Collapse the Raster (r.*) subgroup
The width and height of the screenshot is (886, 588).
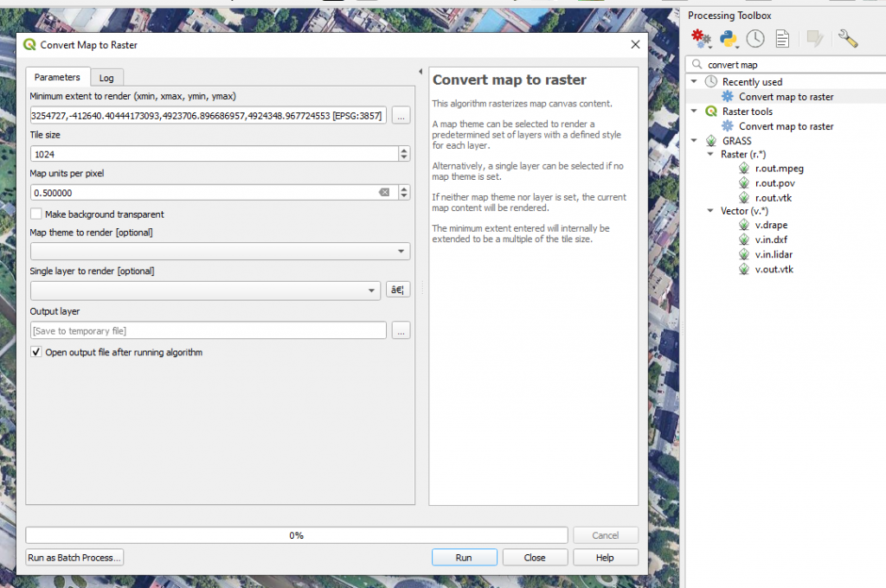coord(710,154)
